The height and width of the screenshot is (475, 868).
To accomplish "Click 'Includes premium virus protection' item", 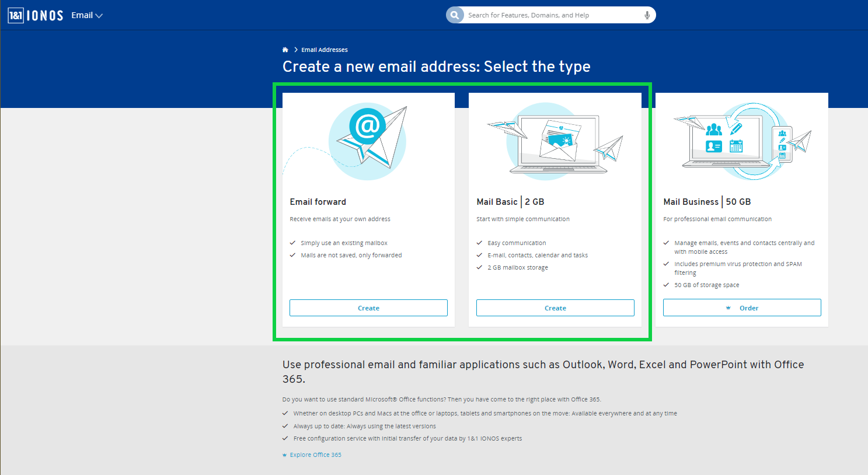I will [738, 268].
